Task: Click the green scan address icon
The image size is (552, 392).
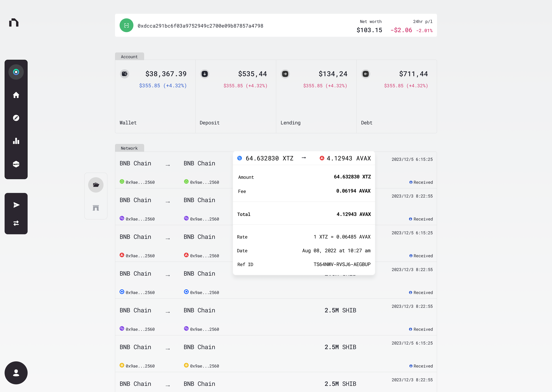Action: [126, 25]
